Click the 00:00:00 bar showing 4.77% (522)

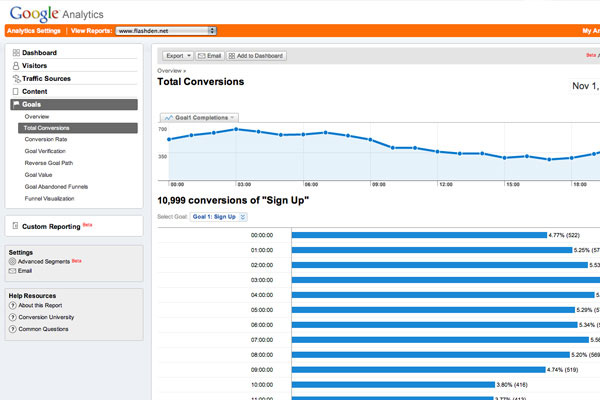pos(419,235)
